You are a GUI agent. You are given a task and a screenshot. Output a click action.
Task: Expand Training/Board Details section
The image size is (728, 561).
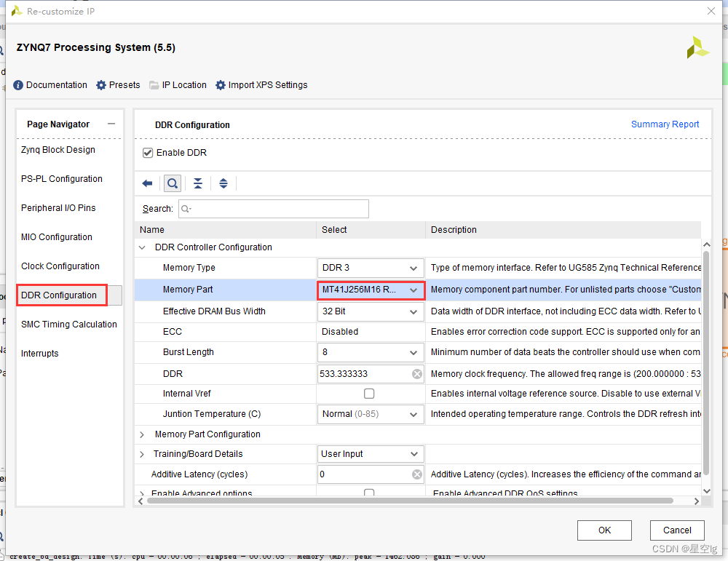[x=142, y=455]
